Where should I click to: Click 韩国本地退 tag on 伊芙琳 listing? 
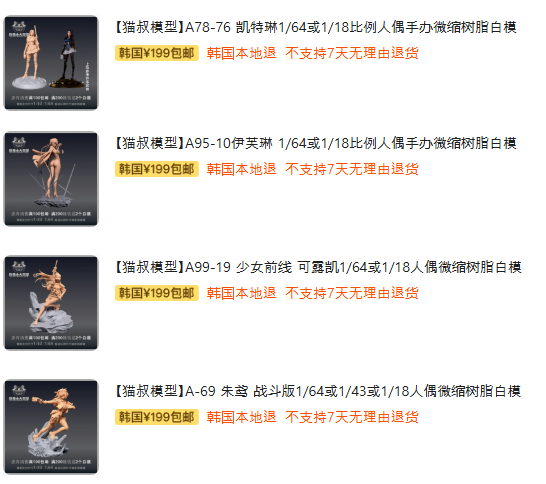coord(241,169)
